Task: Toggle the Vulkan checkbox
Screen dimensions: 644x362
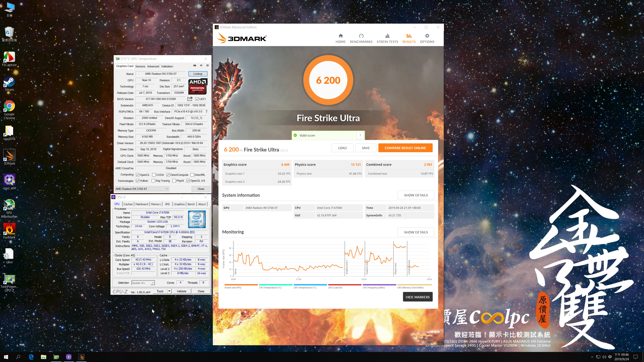Action: (138, 181)
